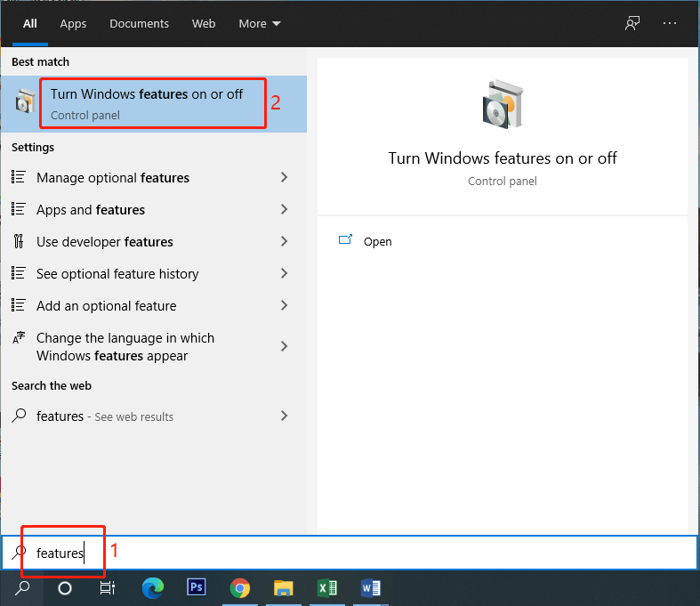Click language icon beside Change the language
700x606 pixels.
(x=19, y=338)
